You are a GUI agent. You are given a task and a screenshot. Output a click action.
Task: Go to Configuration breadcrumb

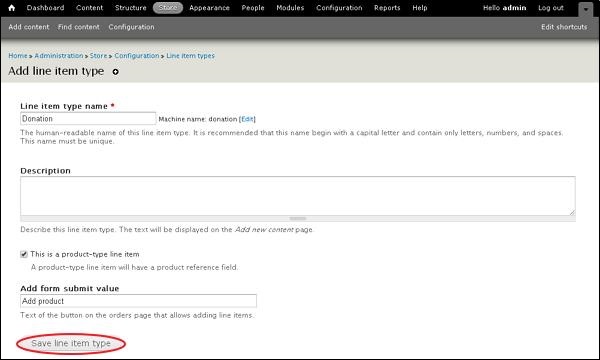tap(137, 56)
